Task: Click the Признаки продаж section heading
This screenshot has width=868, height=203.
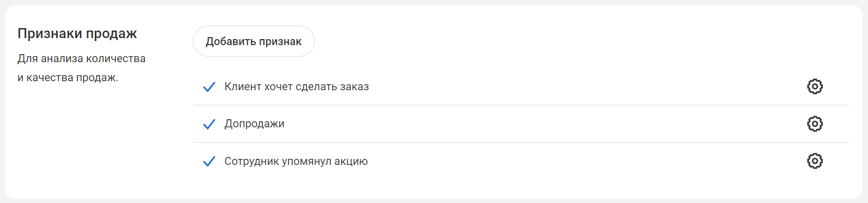Action: 77,34
